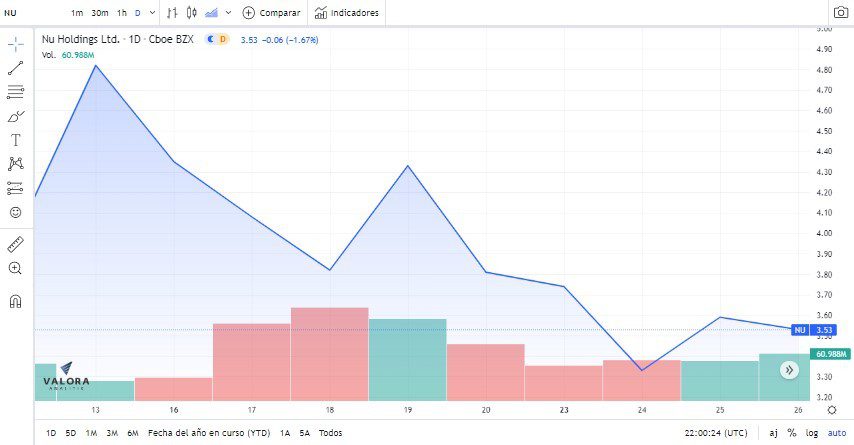Switch chart style to candles

pyautogui.click(x=191, y=13)
